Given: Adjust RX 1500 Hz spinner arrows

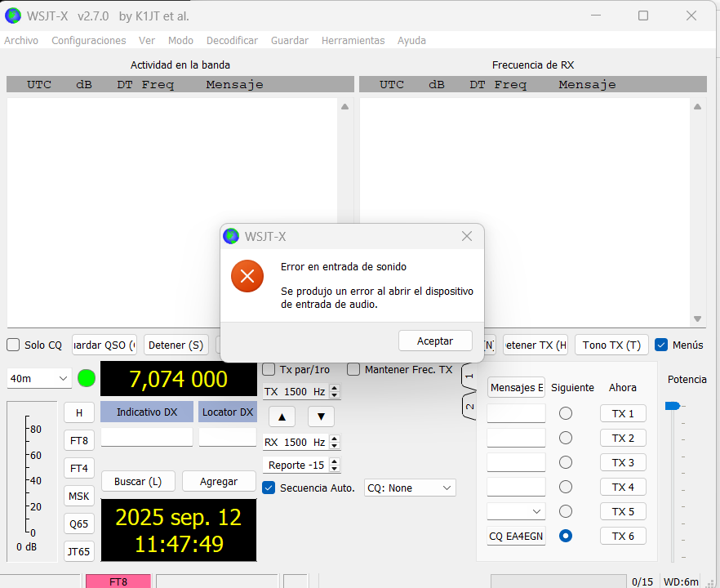Looking at the screenshot, I should coord(335,442).
